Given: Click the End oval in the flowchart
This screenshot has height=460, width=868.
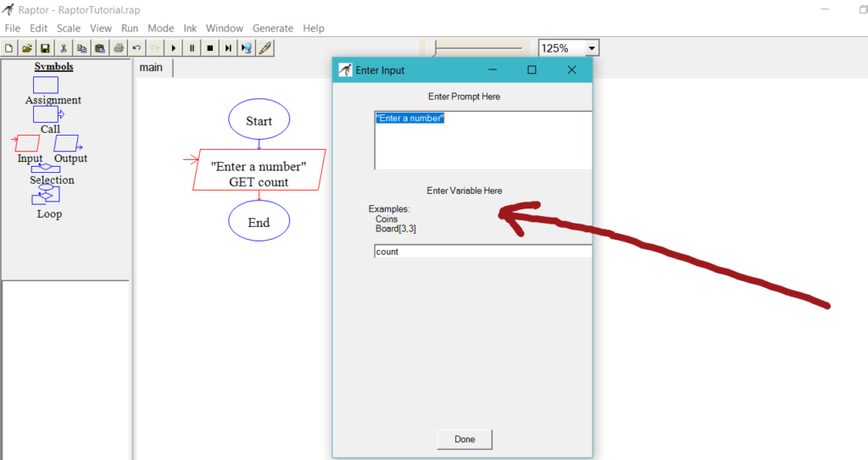Looking at the screenshot, I should (259, 223).
